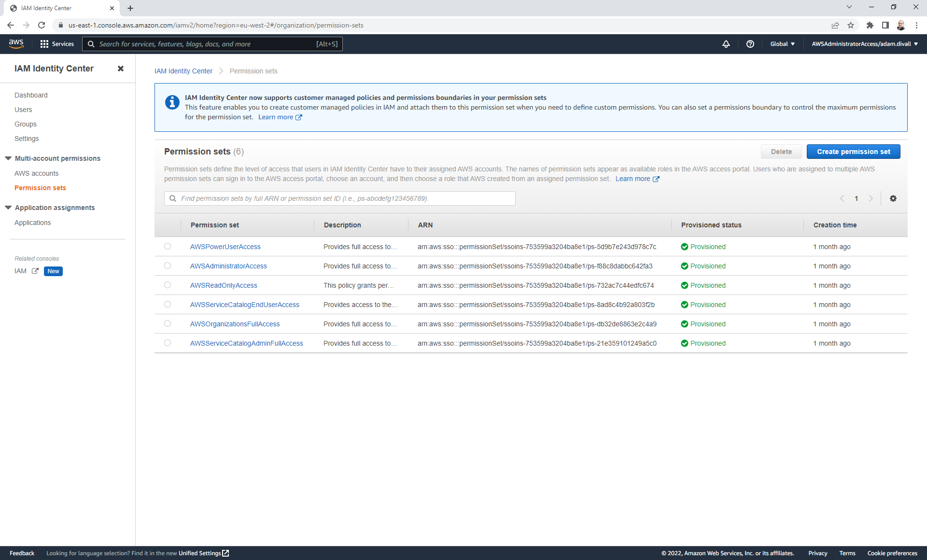This screenshot has width=927, height=560.
Task: Click inside the permission set search field
Action: click(339, 198)
